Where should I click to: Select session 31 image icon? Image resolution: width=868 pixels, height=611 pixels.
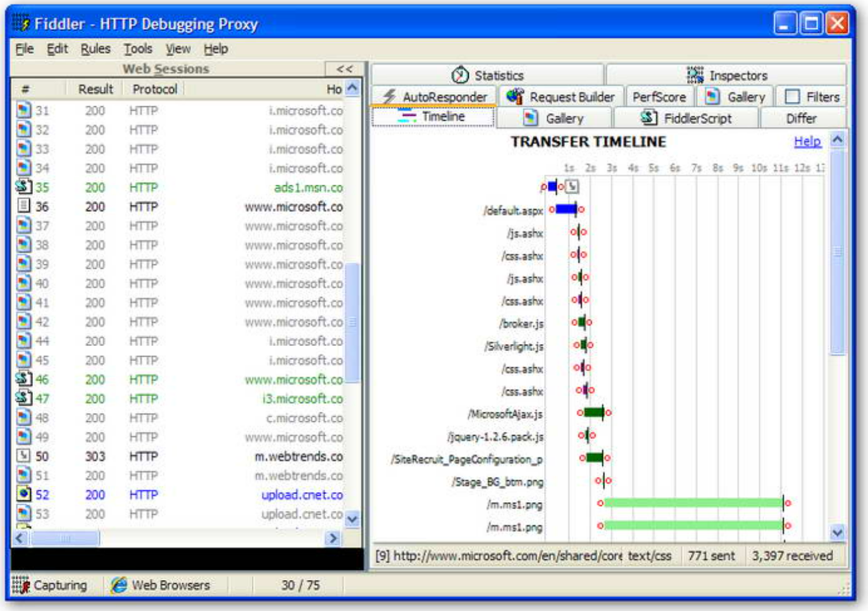[23, 110]
